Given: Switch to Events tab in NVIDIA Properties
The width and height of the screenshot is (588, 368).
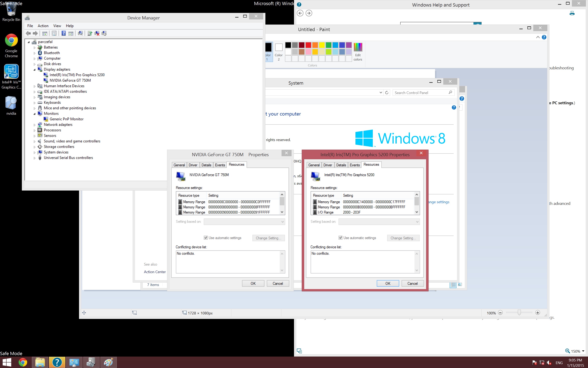Looking at the screenshot, I should tap(220, 165).
